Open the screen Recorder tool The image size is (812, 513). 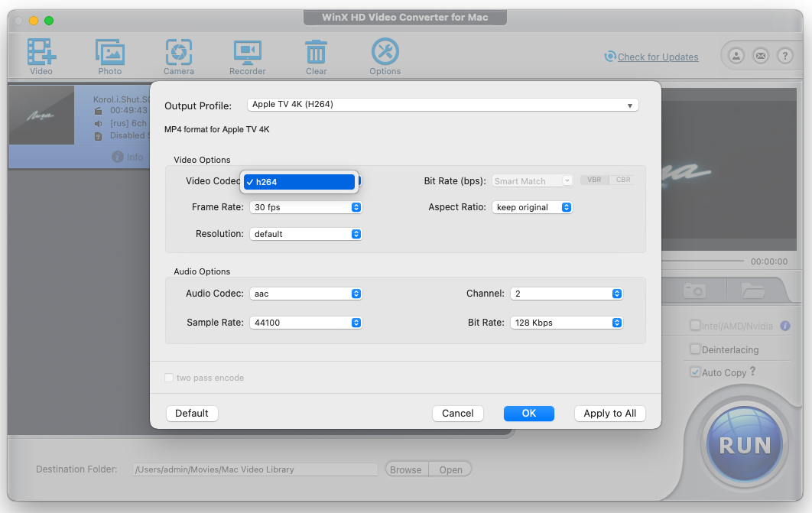(x=247, y=54)
